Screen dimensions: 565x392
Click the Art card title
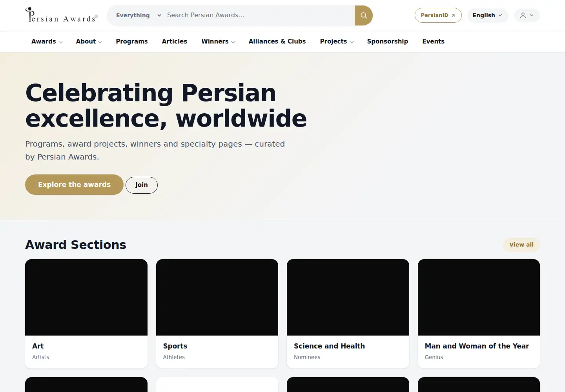(x=38, y=346)
